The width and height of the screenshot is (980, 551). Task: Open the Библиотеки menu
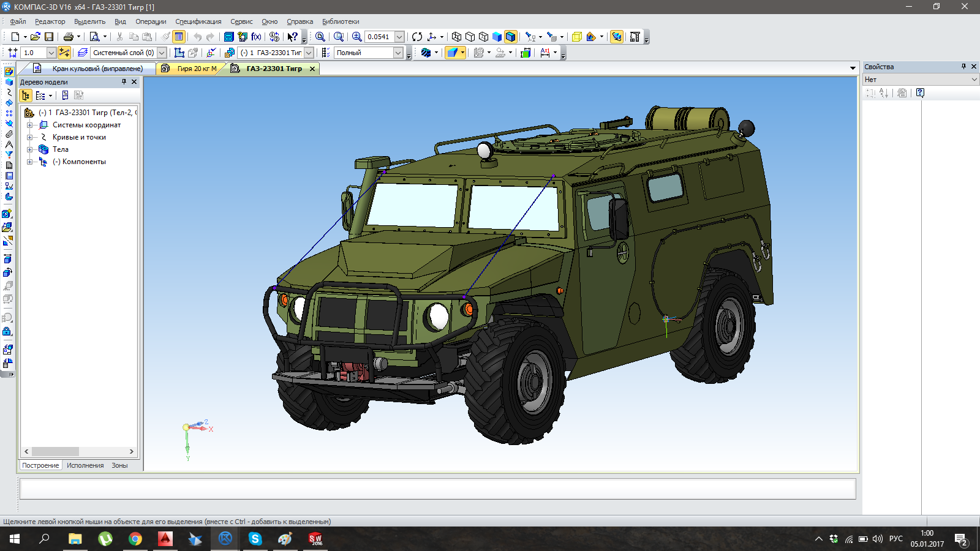click(x=341, y=21)
